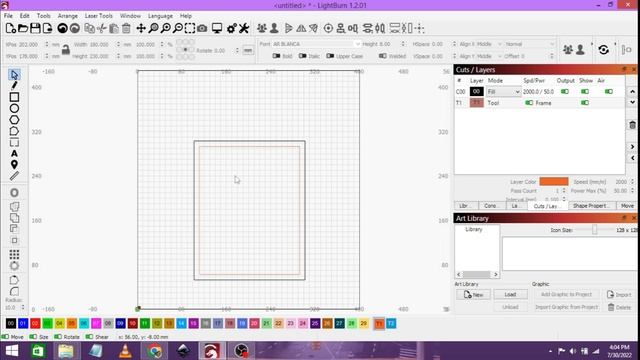Select the Position Laser marker tool
The width and height of the screenshot is (640, 360).
tap(14, 164)
